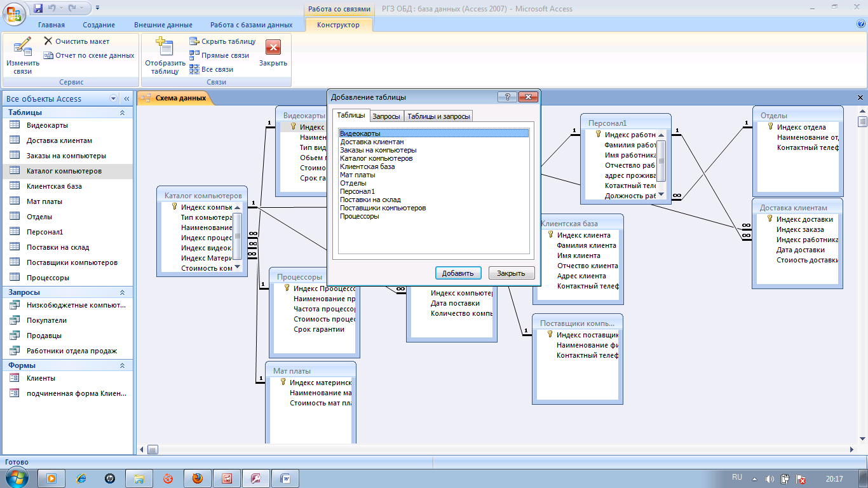Image resolution: width=868 pixels, height=488 pixels.
Task: Select Отделы in dialog table list
Action: tap(433, 183)
